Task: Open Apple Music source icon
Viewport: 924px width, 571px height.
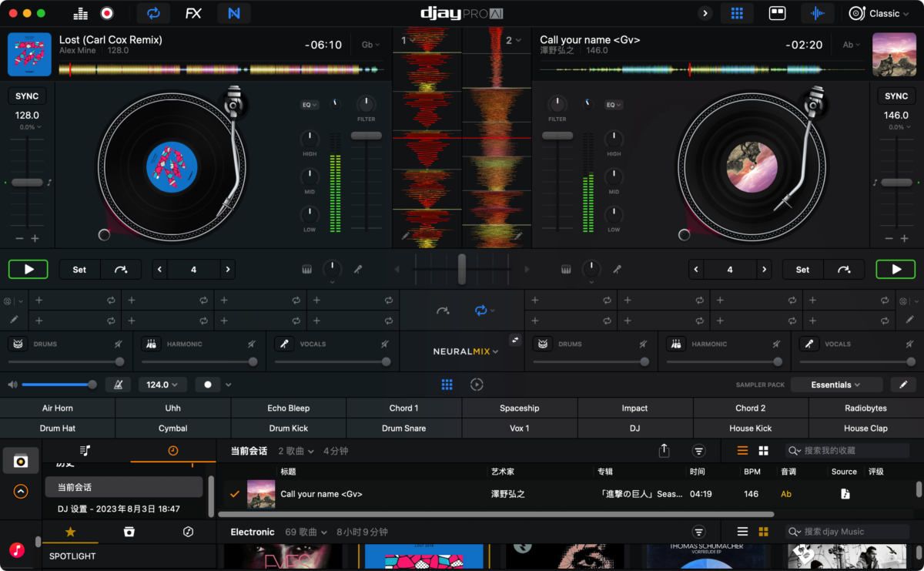Action: pyautogui.click(x=17, y=550)
